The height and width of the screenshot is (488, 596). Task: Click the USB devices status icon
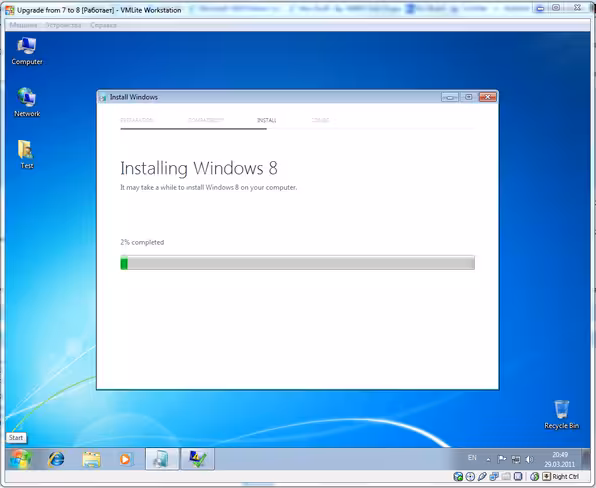(482, 476)
